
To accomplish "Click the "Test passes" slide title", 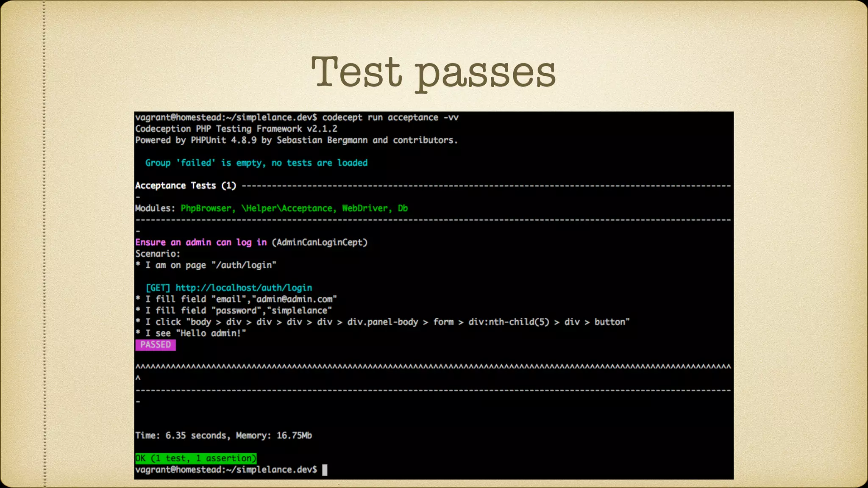I will pyautogui.click(x=433, y=72).
